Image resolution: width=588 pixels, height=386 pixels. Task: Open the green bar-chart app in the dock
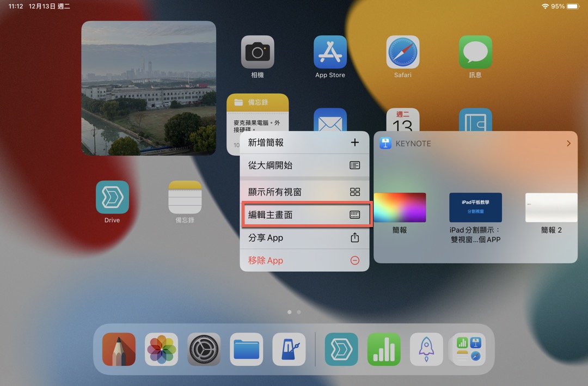[384, 350]
